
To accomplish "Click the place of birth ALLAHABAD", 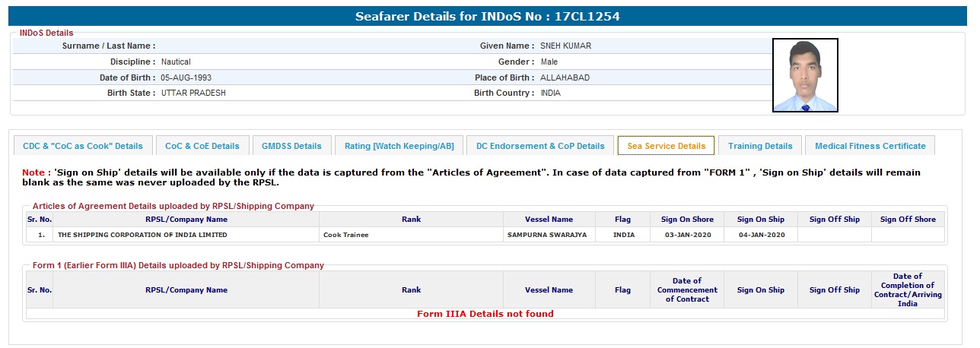I will click(565, 78).
